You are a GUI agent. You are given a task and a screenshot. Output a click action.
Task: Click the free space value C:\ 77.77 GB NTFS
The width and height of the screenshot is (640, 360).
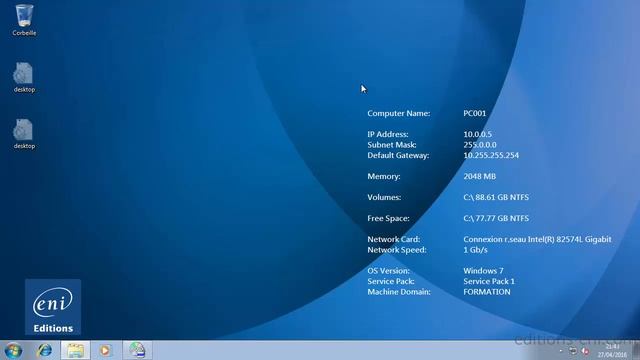496,218
